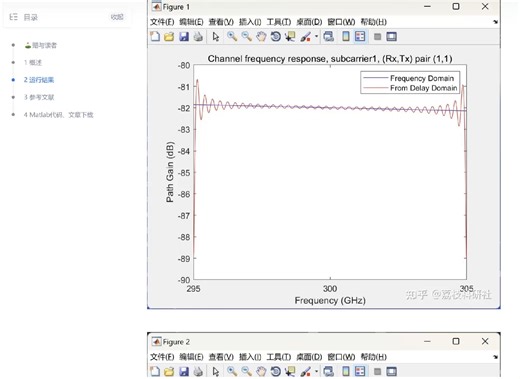520x379 pixels.
Task: Select the Edit Plot arrow tool in Figure 1
Action: coord(216,36)
